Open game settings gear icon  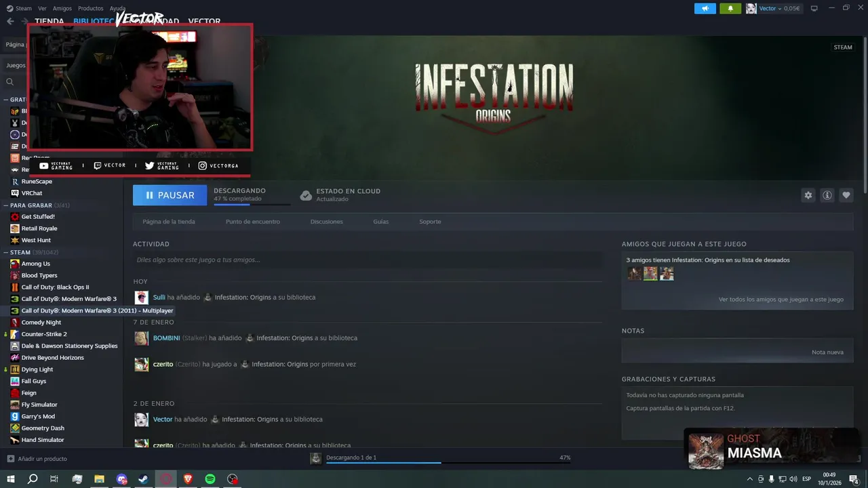(x=808, y=195)
